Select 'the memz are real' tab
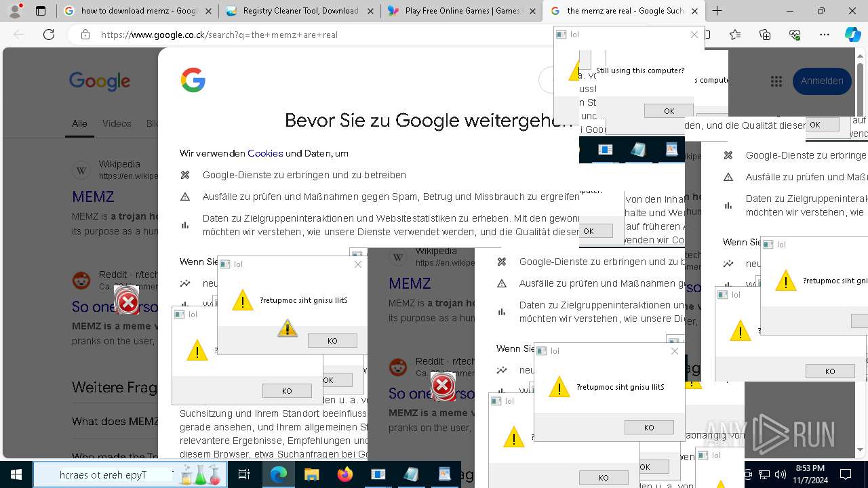The height and width of the screenshot is (488, 868). tap(616, 11)
